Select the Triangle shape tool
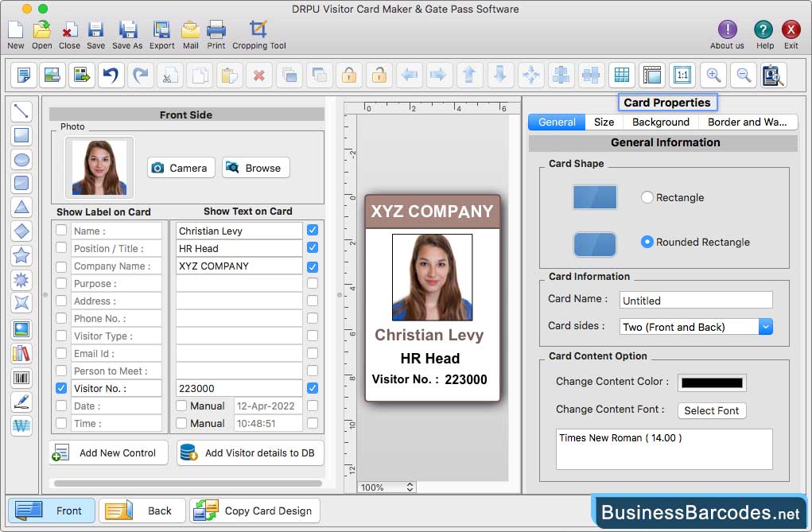812x532 pixels. [21, 208]
